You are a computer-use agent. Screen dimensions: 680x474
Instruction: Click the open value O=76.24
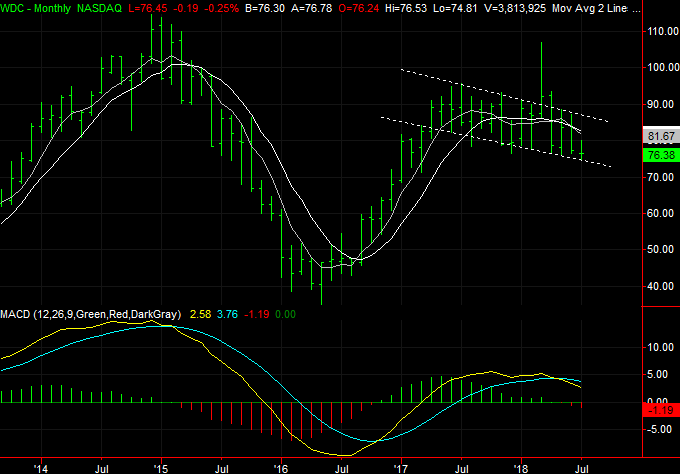[359, 8]
